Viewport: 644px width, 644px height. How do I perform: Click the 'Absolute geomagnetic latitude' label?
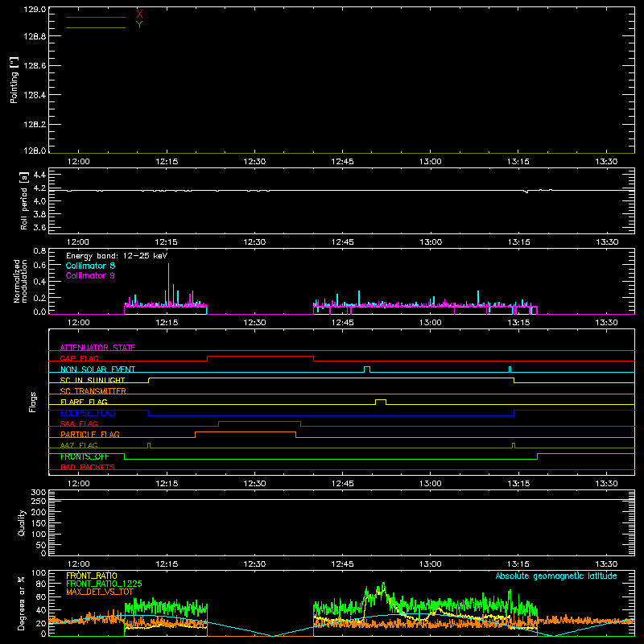coord(556,576)
